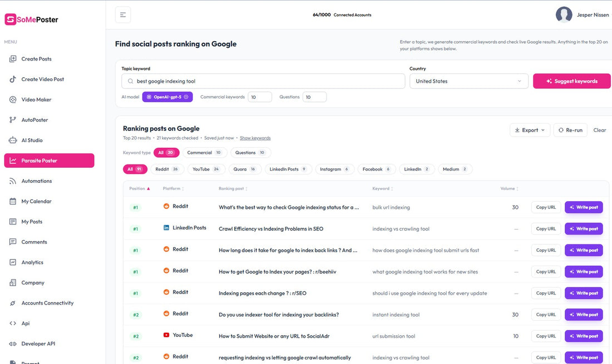Open Parasite Poster in the sidebar

(49, 161)
